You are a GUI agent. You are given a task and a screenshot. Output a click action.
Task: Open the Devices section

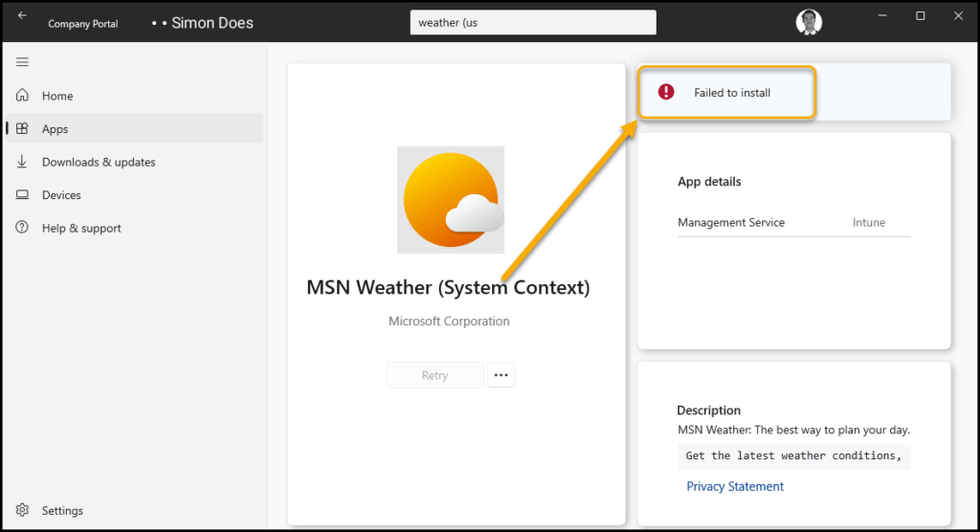pyautogui.click(x=61, y=195)
